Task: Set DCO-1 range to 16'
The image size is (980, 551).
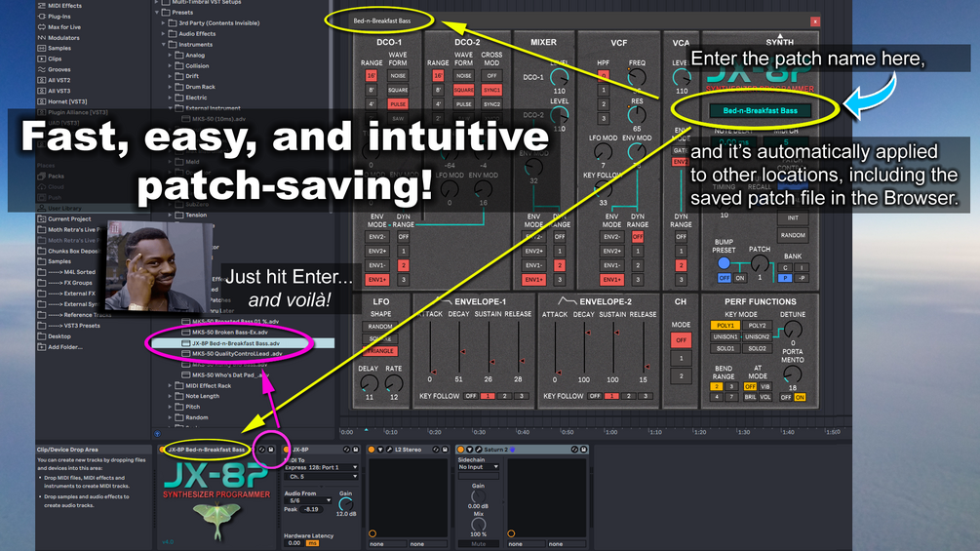Action: click(372, 76)
